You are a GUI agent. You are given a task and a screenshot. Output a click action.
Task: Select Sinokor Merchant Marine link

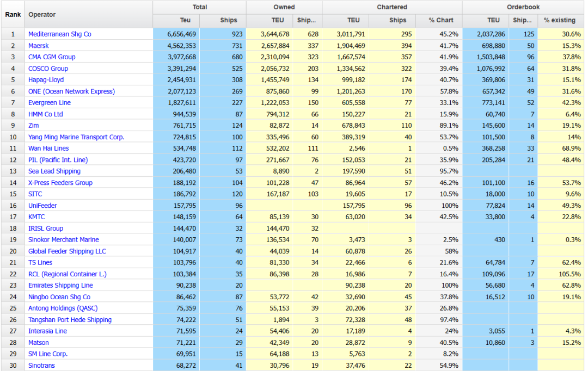pos(63,240)
